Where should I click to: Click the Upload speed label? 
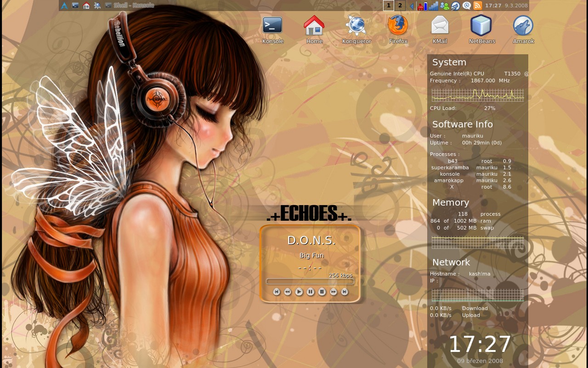tap(471, 315)
